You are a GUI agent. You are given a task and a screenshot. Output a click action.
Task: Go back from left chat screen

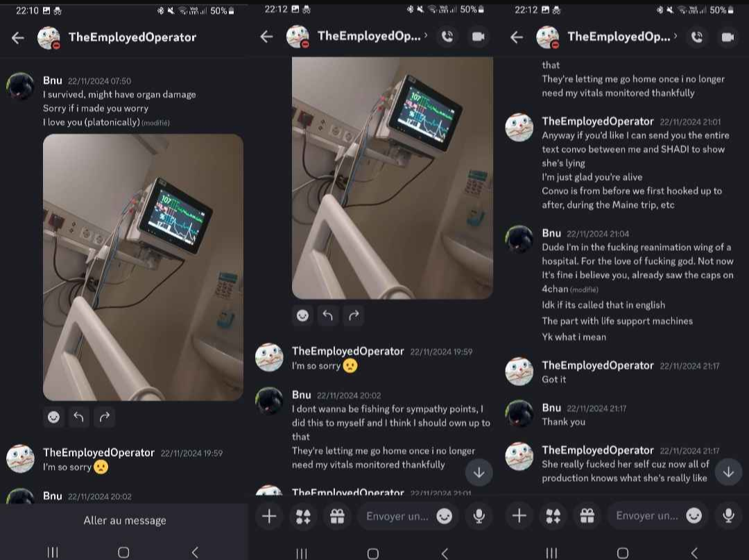tap(17, 37)
